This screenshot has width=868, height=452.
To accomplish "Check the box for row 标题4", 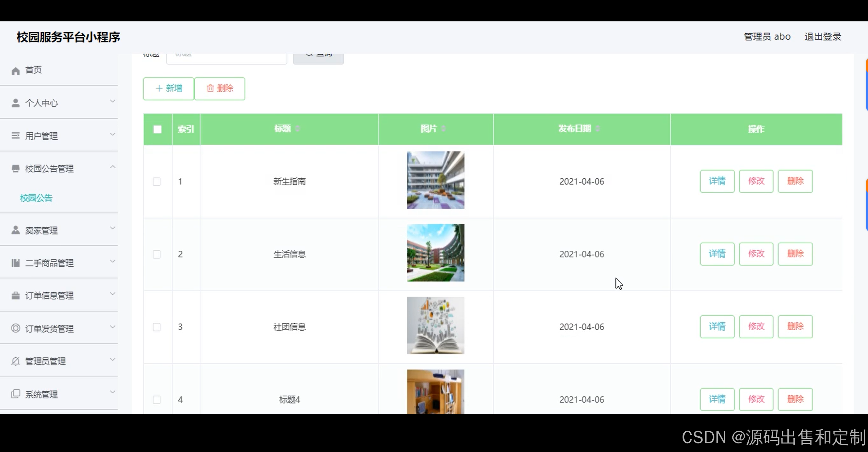I will click(157, 399).
